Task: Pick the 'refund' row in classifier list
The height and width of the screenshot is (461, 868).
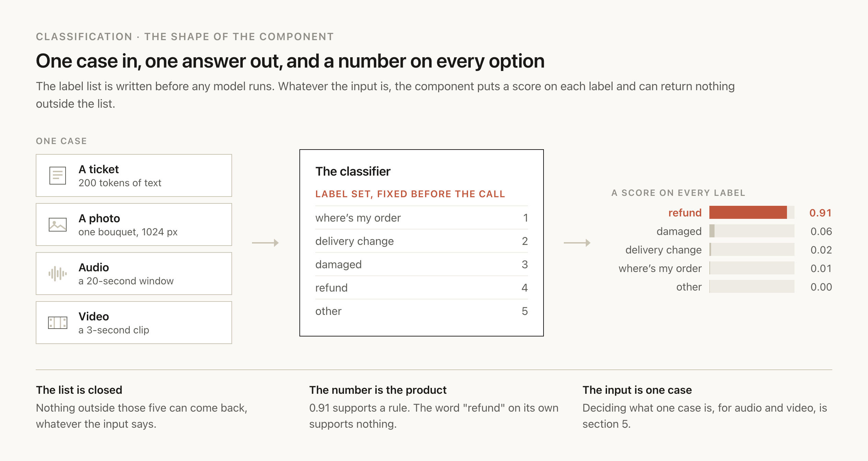Action: pos(422,288)
